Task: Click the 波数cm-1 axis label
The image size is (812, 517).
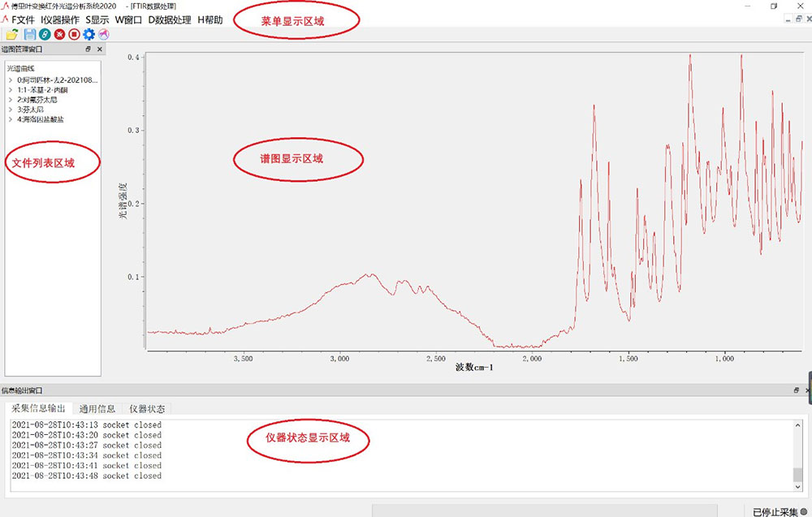Action: [474, 368]
